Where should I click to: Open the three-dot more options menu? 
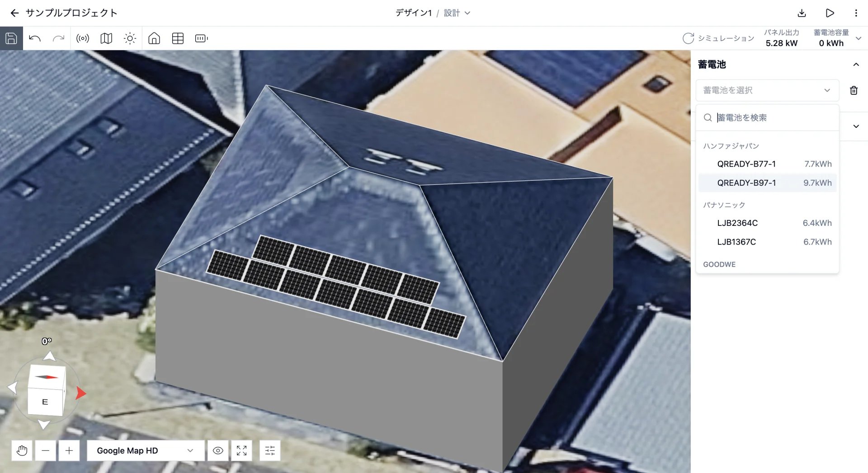[856, 13]
